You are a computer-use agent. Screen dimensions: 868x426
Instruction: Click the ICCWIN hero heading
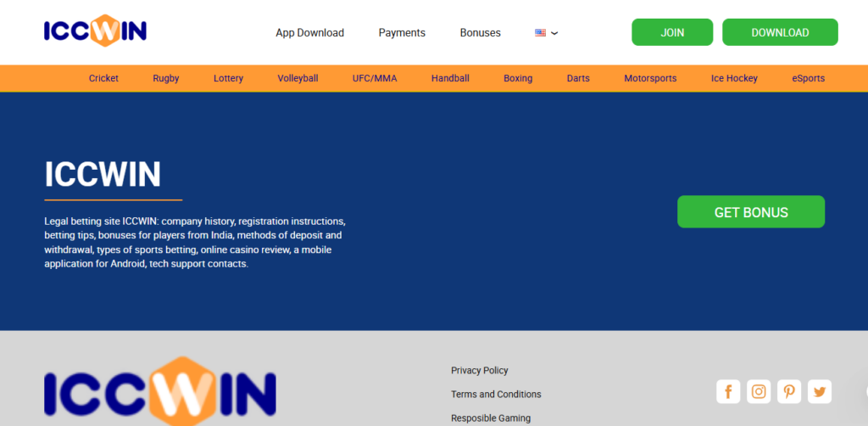tap(103, 174)
